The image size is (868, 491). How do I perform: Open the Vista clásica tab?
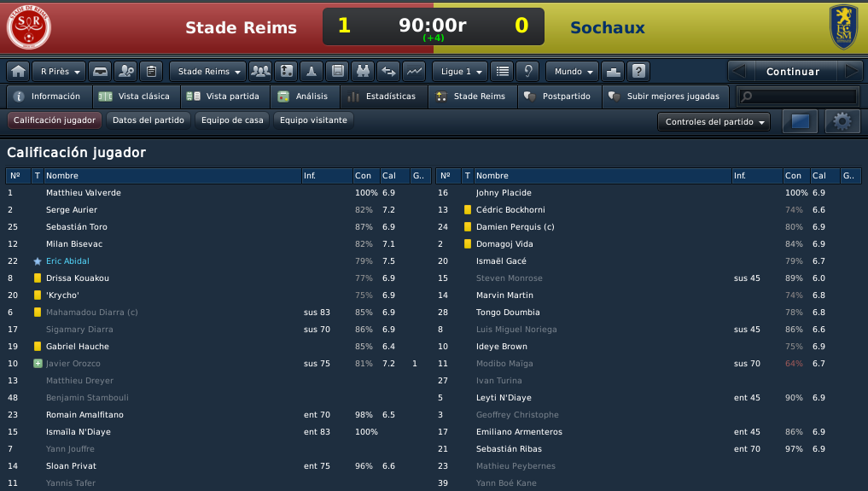(x=137, y=96)
